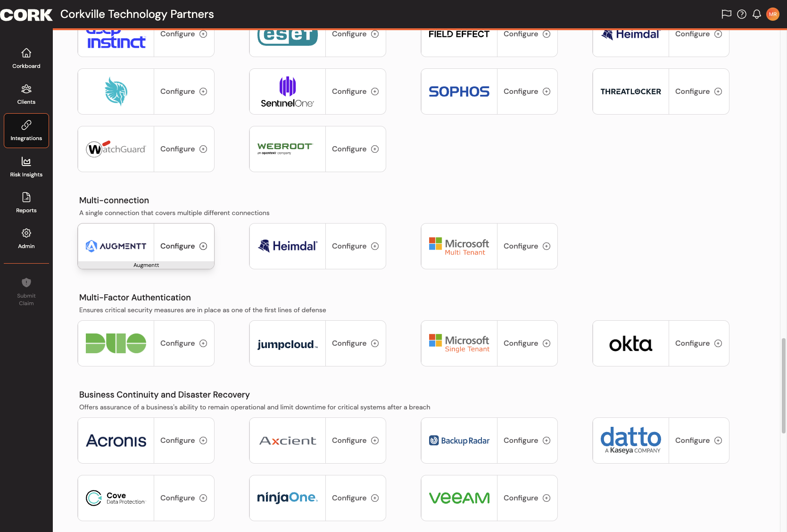787x532 pixels.
Task: Configure the Sophos integration
Action: coord(527,91)
